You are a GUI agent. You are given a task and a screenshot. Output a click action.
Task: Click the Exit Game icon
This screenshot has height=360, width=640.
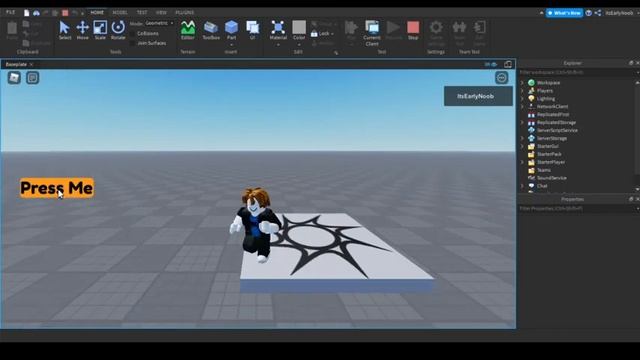(480, 27)
